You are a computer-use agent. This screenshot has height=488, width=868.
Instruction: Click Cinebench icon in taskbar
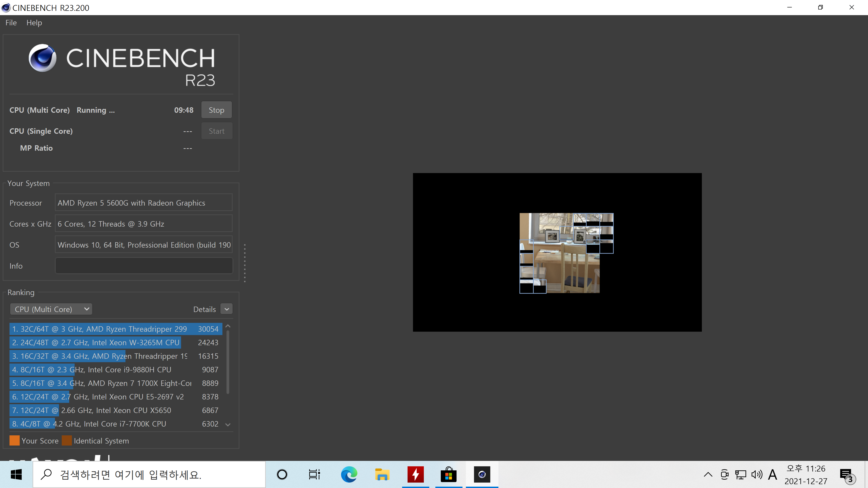(482, 474)
